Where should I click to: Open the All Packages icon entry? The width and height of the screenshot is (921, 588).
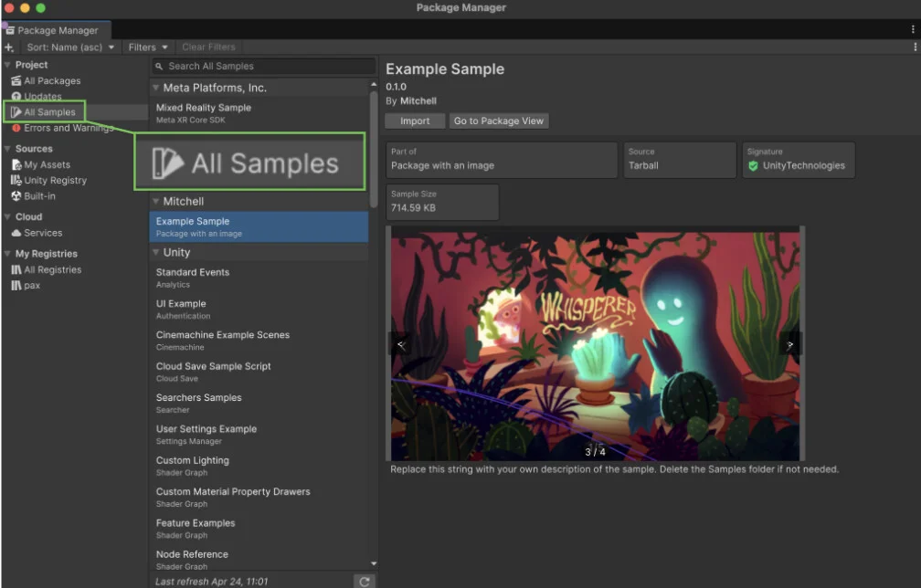coord(16,81)
